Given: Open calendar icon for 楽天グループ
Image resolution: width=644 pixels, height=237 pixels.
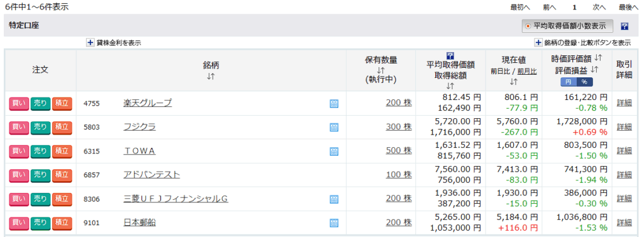Looking at the screenshot, I should pos(334,104).
